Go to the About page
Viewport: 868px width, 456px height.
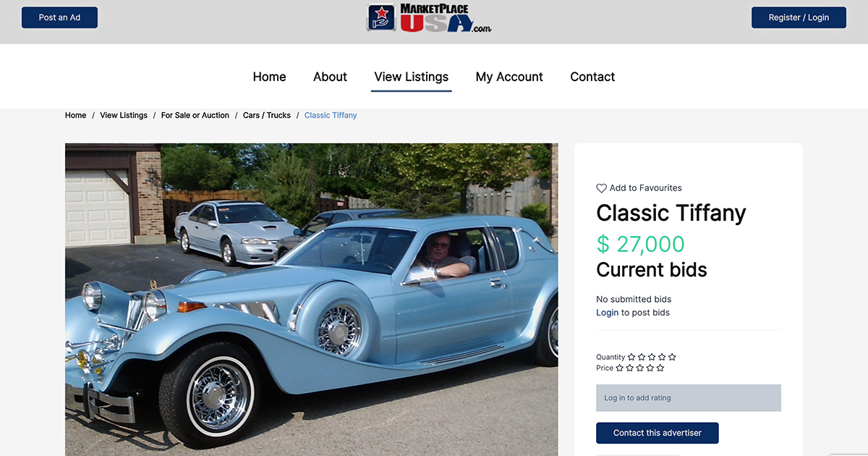(x=330, y=77)
